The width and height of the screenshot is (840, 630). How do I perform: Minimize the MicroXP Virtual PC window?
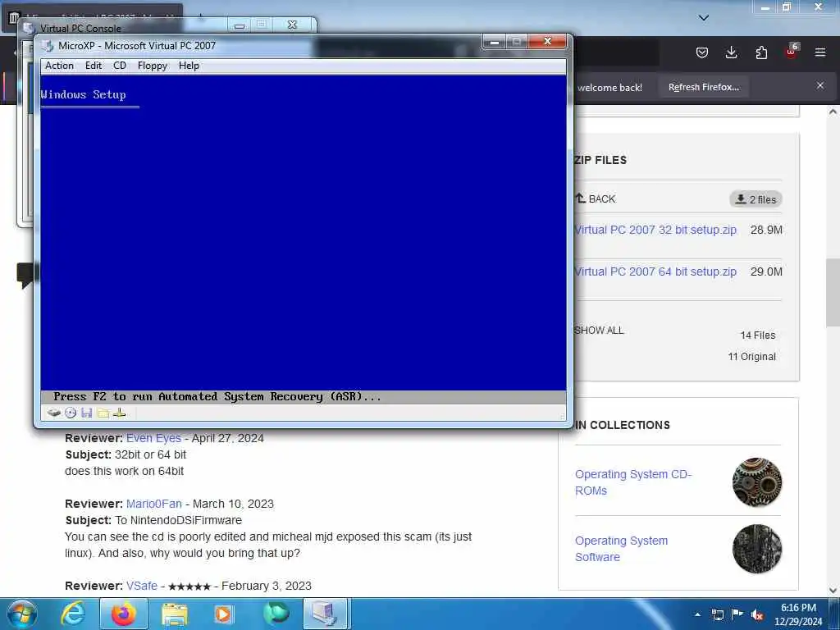click(x=494, y=42)
